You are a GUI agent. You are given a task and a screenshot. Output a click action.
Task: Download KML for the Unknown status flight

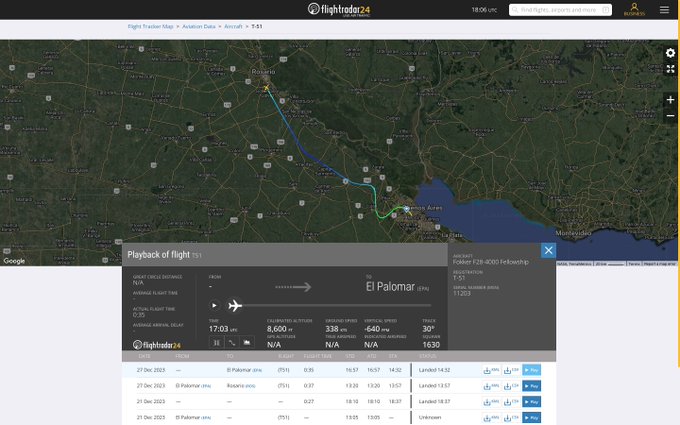[491, 418]
